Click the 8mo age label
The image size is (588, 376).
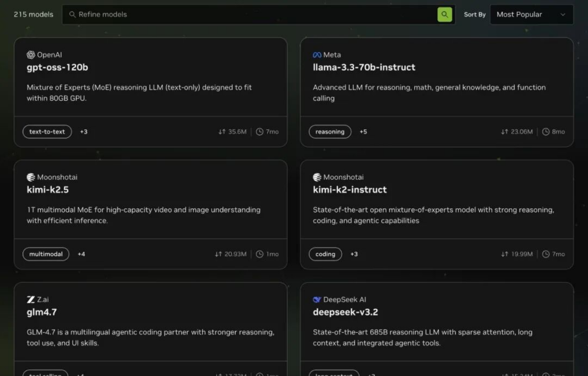[x=558, y=132]
